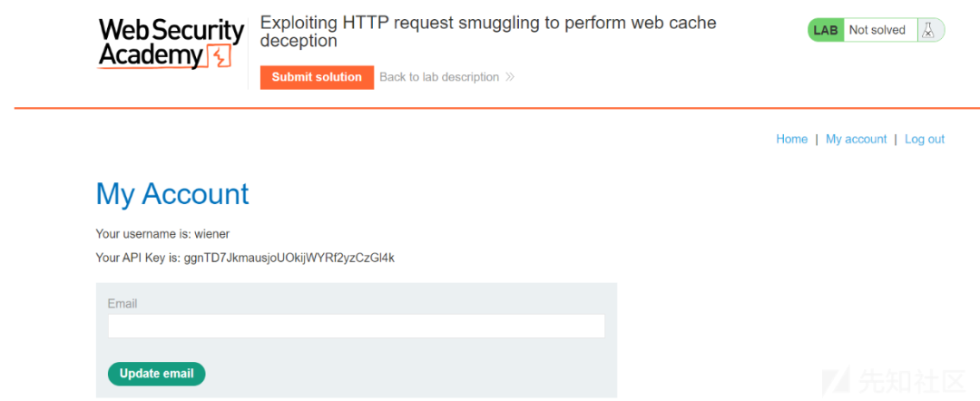Select the Log out link
The image size is (980, 401).
click(925, 140)
